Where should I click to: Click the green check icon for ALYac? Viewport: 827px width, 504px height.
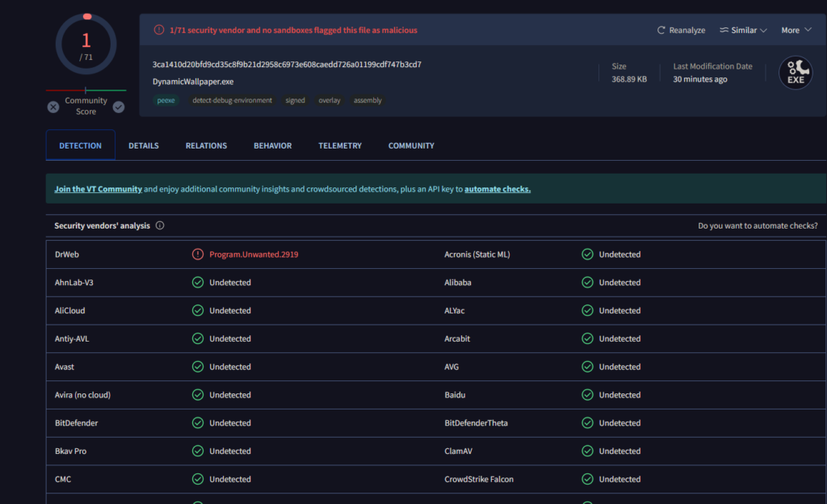tap(588, 310)
